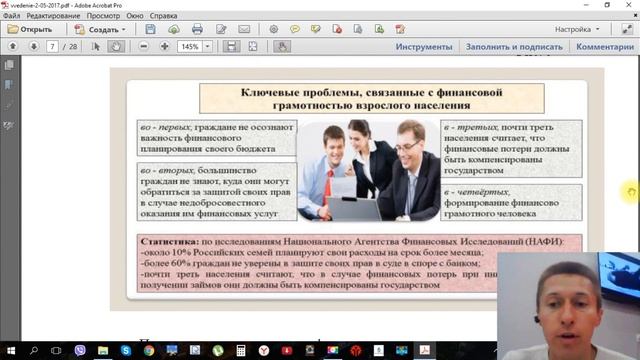Go to previous page with up arrow
The height and width of the screenshot is (360, 640).
click(13, 47)
